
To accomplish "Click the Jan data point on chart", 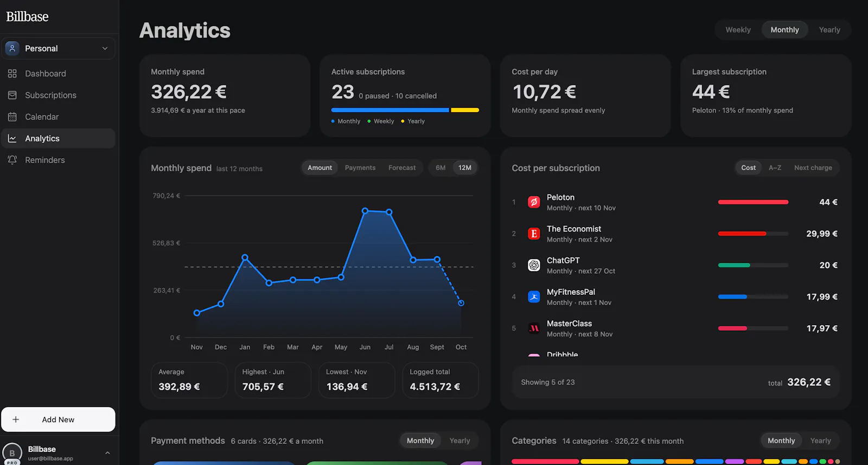I will click(x=245, y=257).
